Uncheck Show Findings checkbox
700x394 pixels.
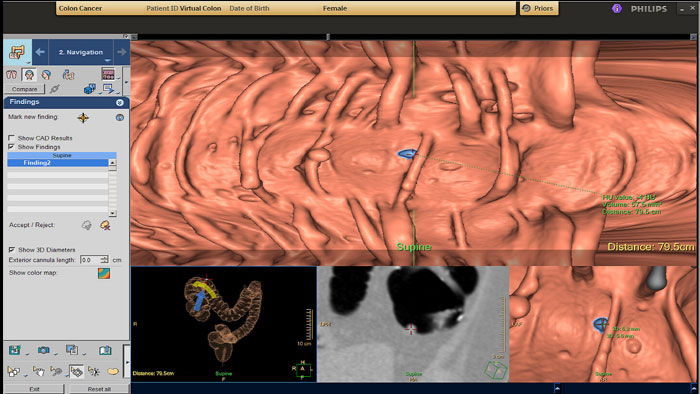12,147
